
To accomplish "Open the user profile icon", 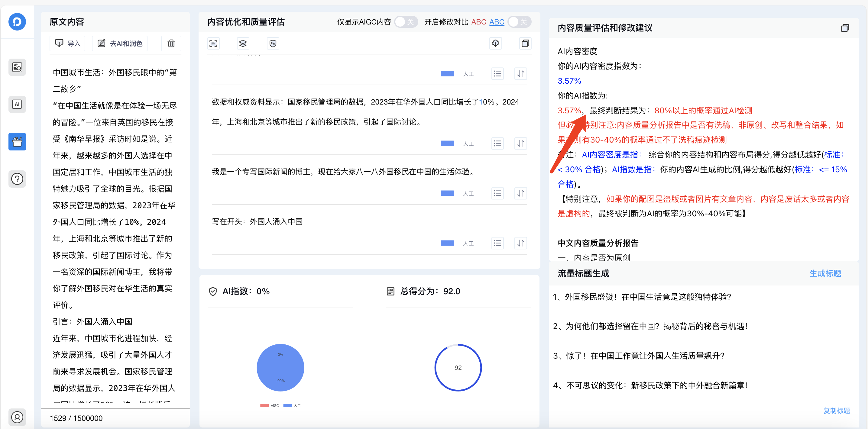I will tap(17, 417).
